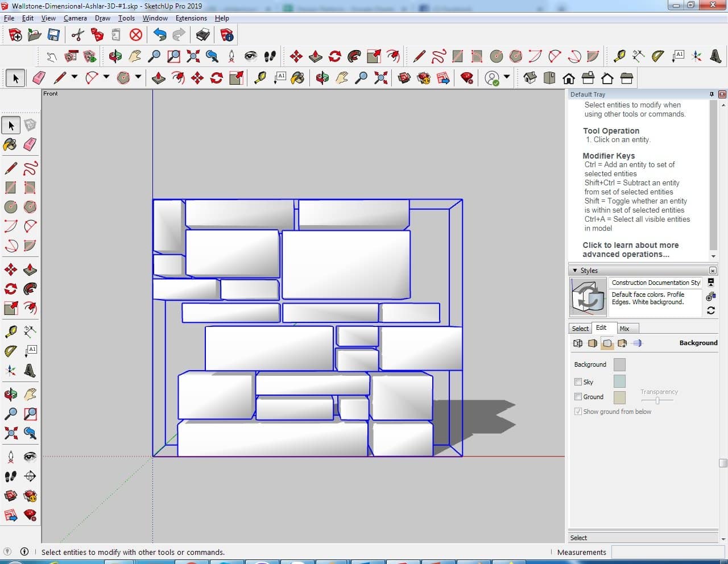Switch to the Mix tab

pyautogui.click(x=624, y=329)
